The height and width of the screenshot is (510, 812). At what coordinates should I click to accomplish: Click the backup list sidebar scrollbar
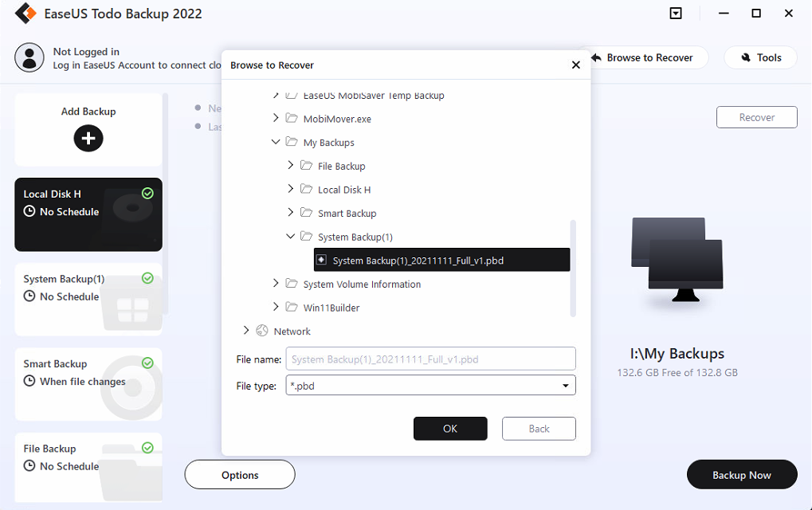pyautogui.click(x=166, y=203)
